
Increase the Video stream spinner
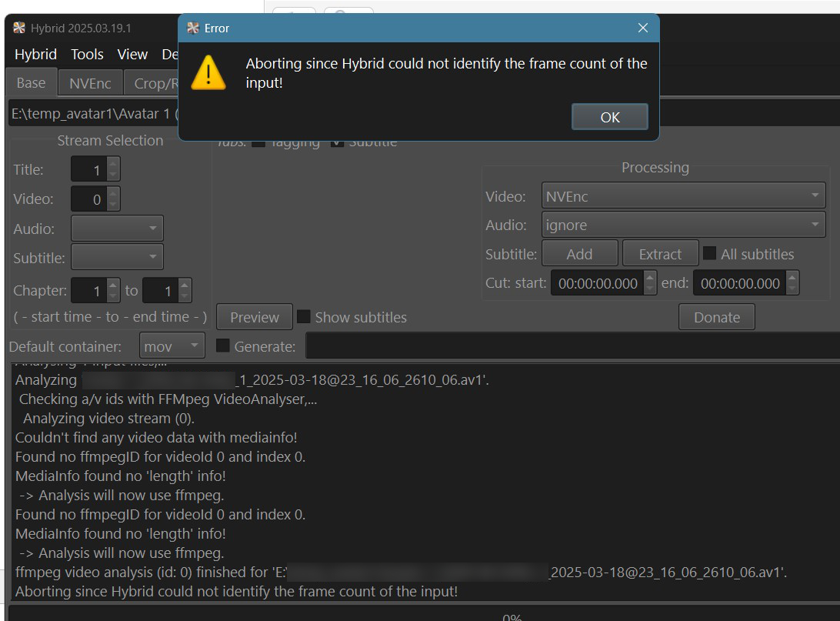(113, 193)
